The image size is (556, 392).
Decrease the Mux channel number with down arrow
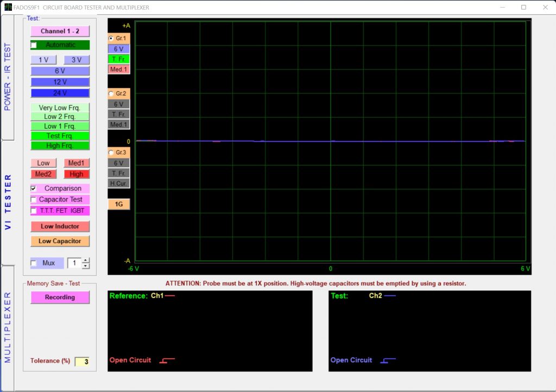click(x=85, y=266)
